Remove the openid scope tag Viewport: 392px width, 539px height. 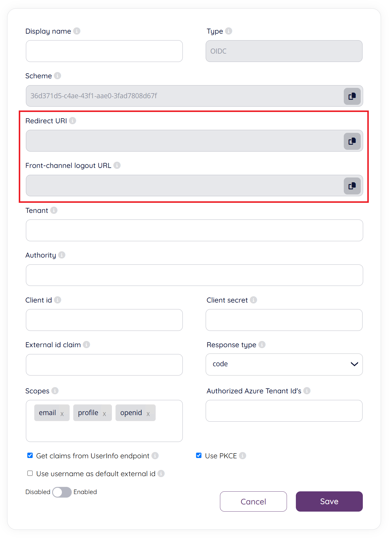click(x=148, y=414)
